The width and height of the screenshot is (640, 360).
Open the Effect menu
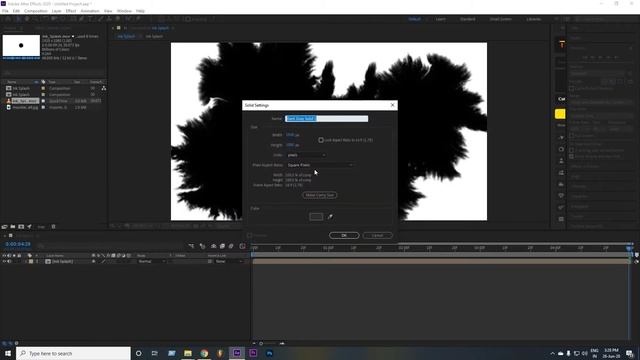coord(71,11)
